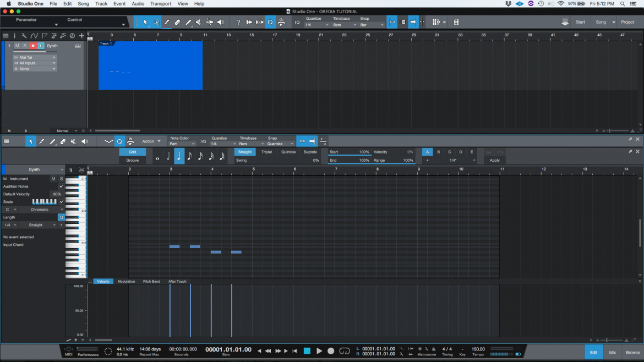Screen dimensions: 644x362
Task: Open the Audio menu
Action: pyautogui.click(x=138, y=4)
